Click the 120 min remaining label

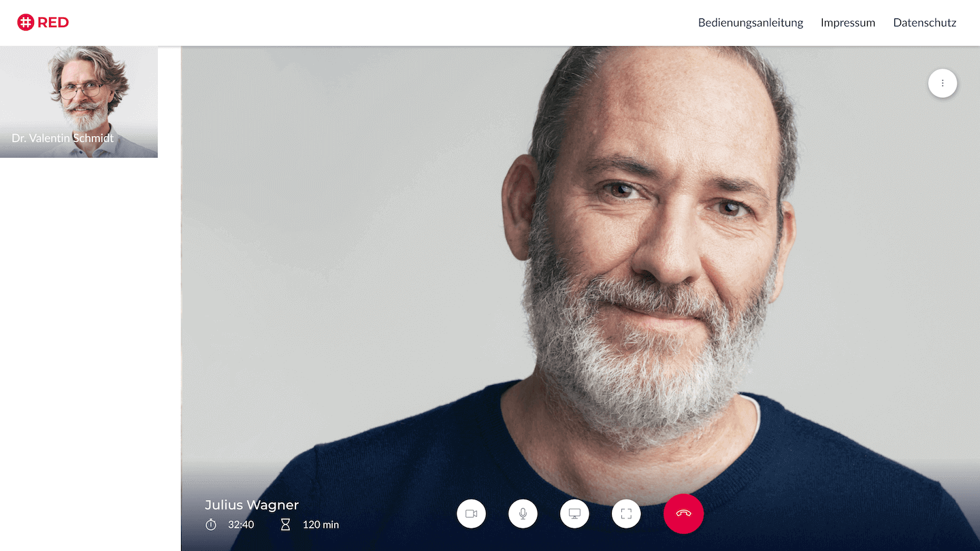pyautogui.click(x=321, y=524)
